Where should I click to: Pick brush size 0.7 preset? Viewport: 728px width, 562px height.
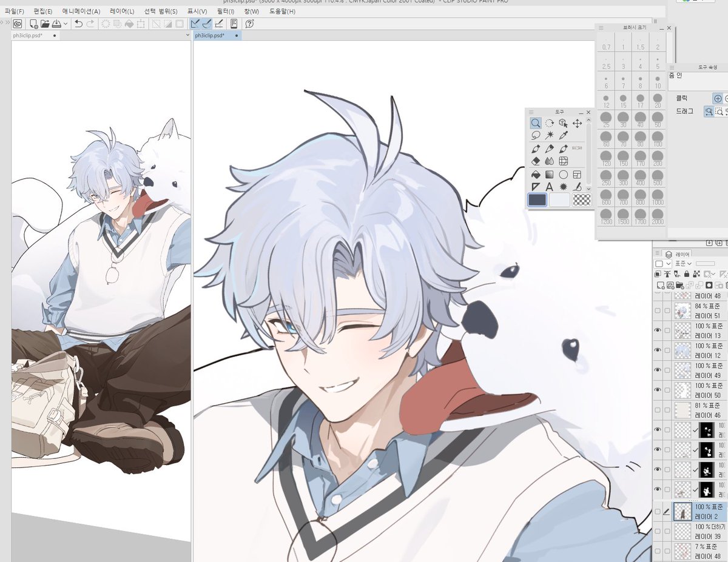[607, 42]
